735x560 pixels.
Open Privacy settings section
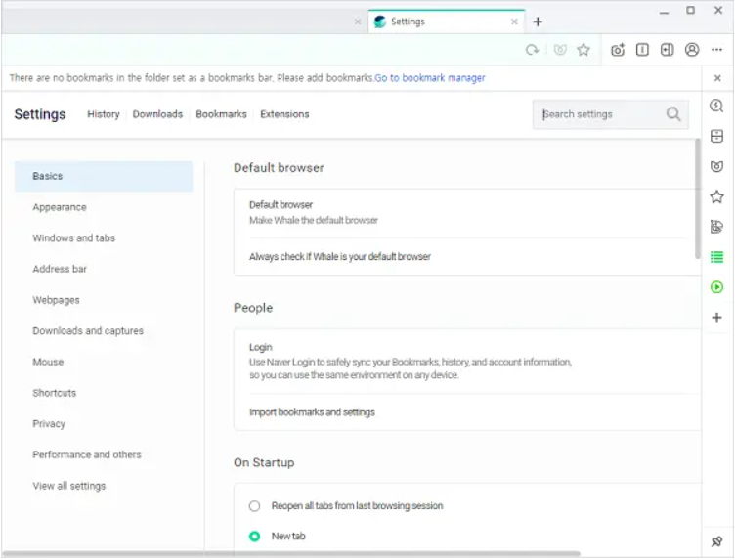coord(49,423)
